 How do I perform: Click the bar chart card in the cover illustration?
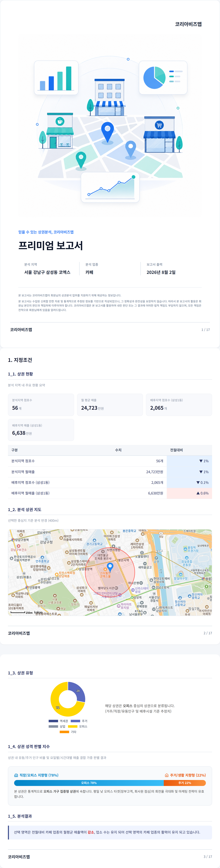point(56,78)
